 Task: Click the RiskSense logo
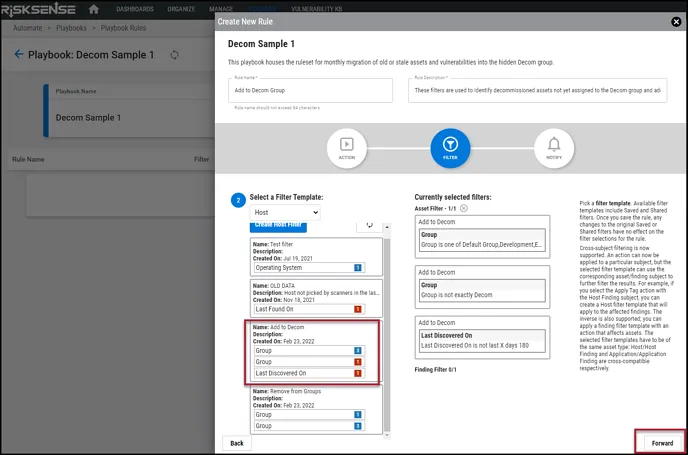38,9
